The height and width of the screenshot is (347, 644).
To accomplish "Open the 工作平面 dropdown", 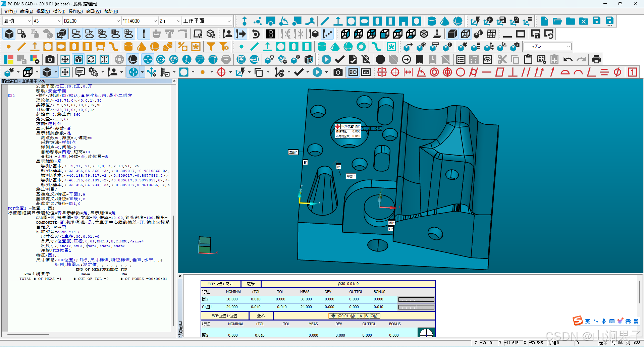I will tap(207, 21).
